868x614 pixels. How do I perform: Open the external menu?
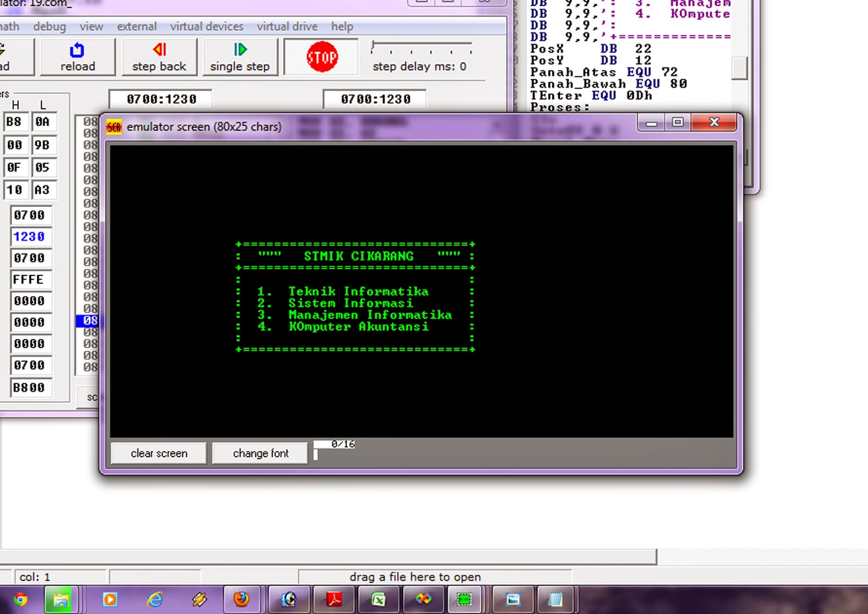(137, 26)
